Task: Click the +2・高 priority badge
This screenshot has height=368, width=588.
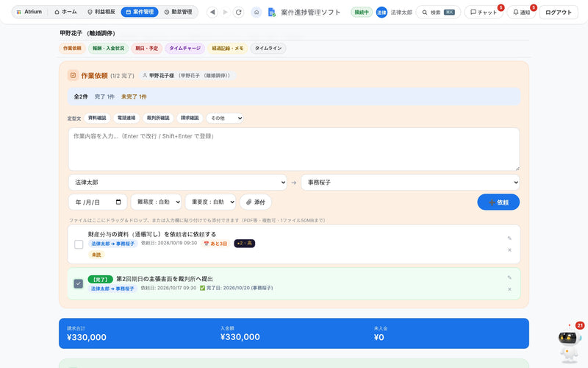Action: point(245,244)
